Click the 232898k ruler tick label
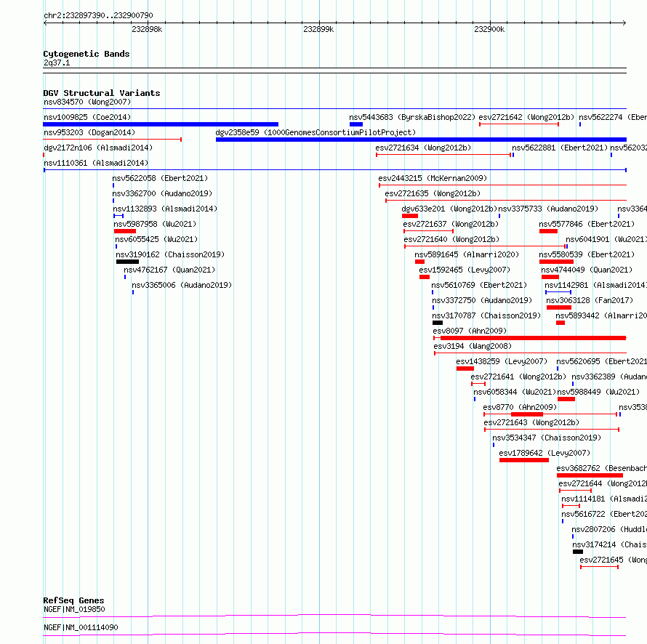This screenshot has width=647, height=644. coord(147,29)
